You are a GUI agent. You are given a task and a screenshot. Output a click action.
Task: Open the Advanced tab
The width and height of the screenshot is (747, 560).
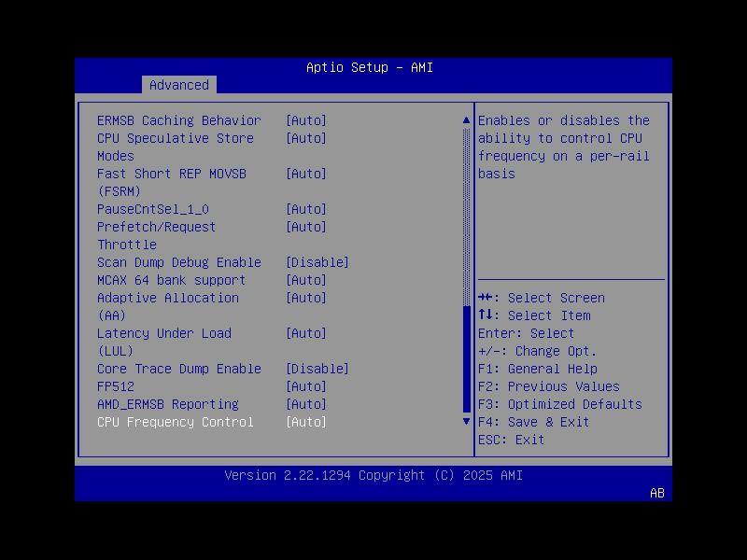pos(179,85)
